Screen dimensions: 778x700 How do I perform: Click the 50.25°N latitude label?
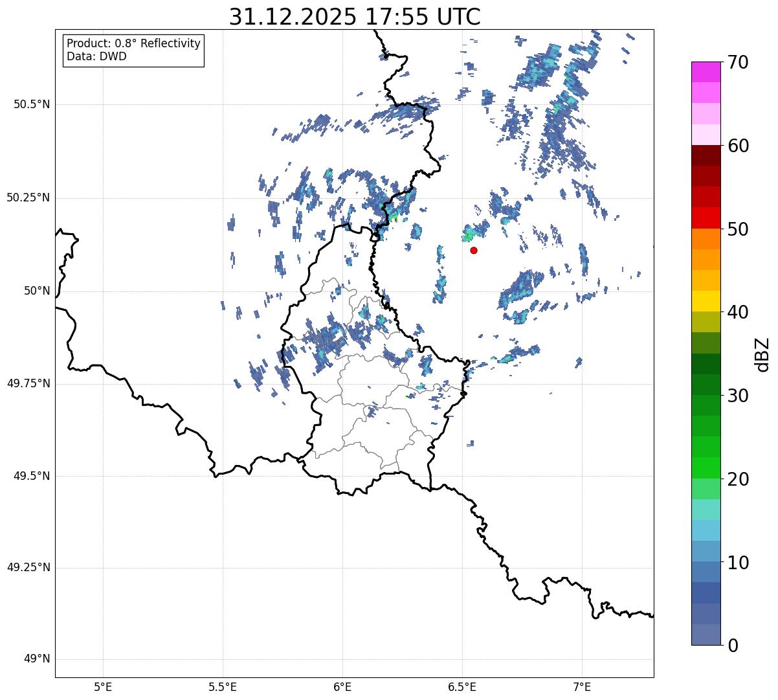pyautogui.click(x=28, y=198)
